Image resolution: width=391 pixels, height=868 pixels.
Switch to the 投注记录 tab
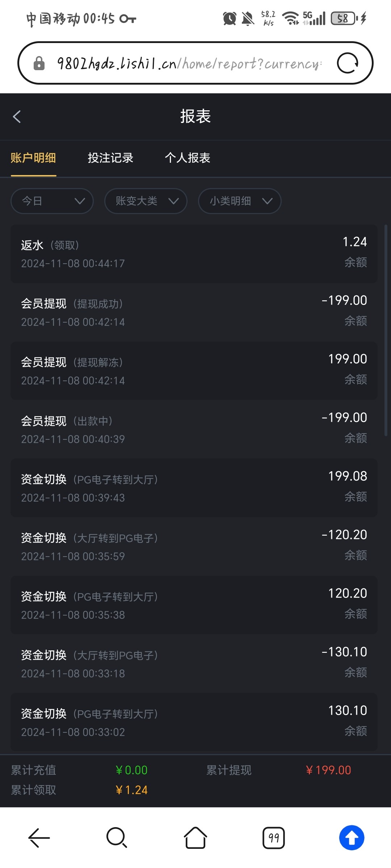coord(110,158)
